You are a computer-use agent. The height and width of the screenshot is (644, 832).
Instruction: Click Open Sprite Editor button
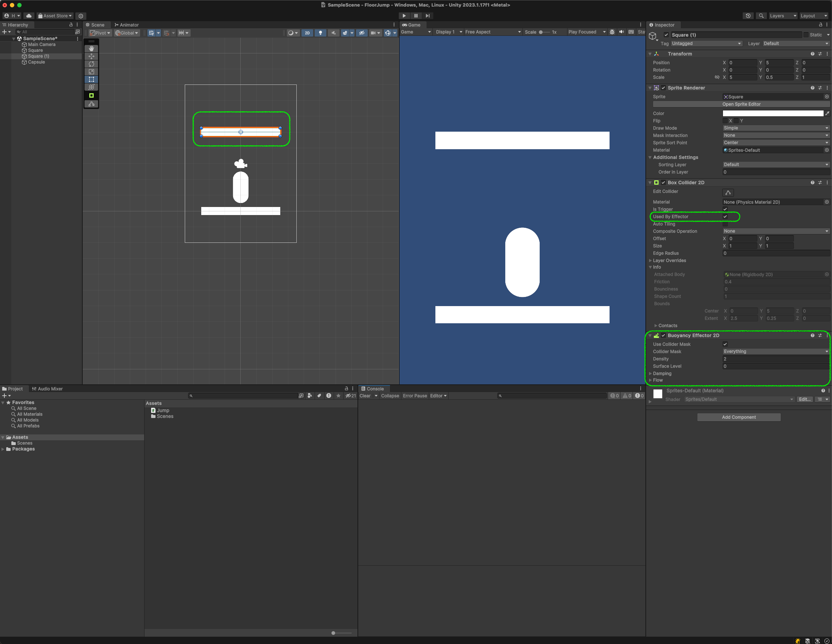(741, 104)
